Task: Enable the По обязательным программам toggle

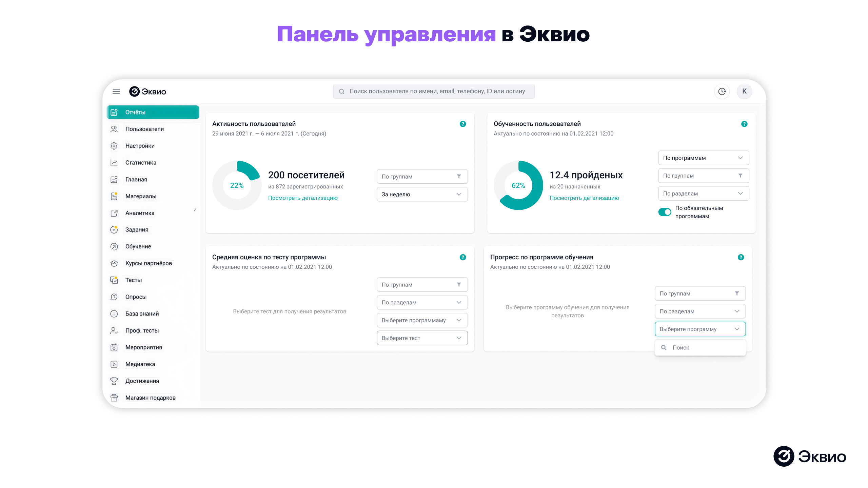Action: coord(665,212)
